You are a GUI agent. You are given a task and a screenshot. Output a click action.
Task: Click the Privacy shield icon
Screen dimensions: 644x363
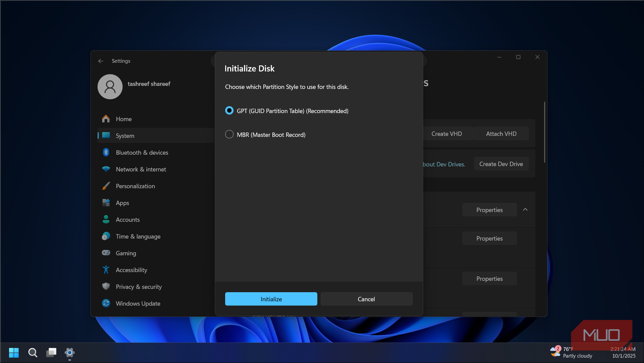(x=106, y=287)
